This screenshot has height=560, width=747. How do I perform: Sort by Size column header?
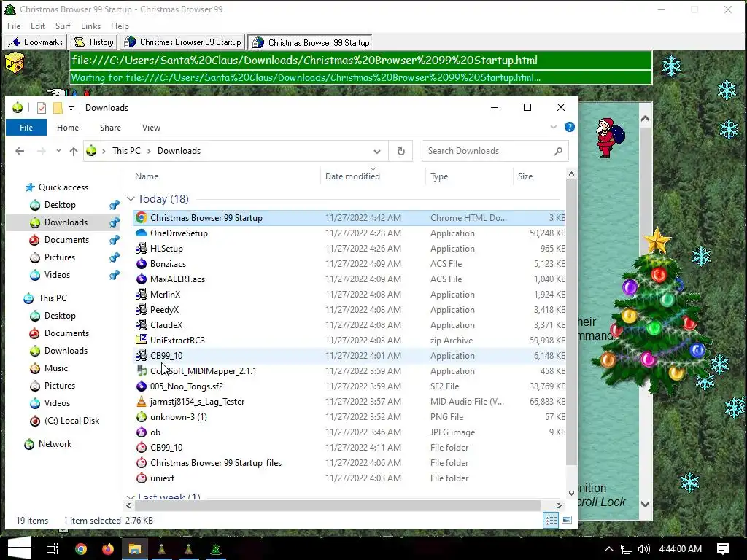click(525, 176)
